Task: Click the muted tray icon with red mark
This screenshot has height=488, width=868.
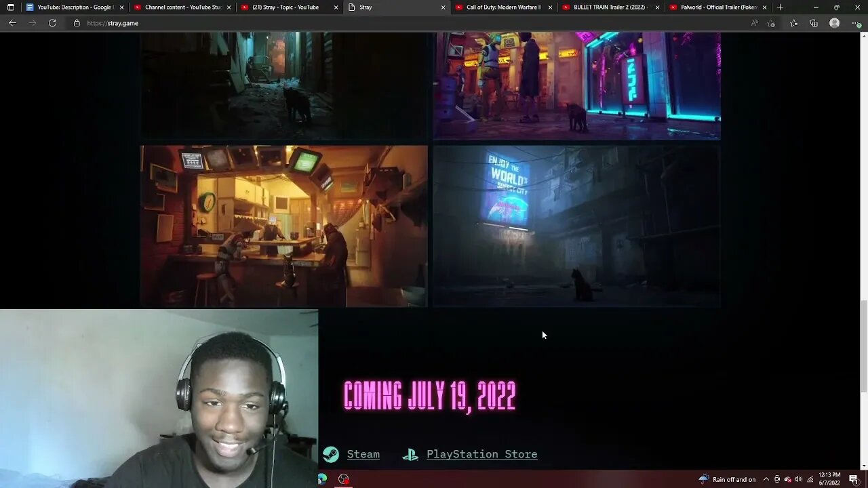Action: pos(787,480)
